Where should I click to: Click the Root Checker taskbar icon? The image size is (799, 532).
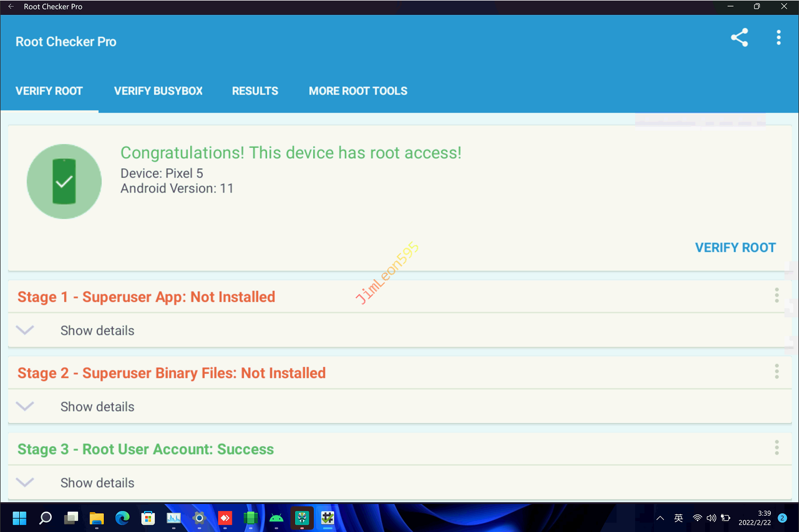pos(328,518)
